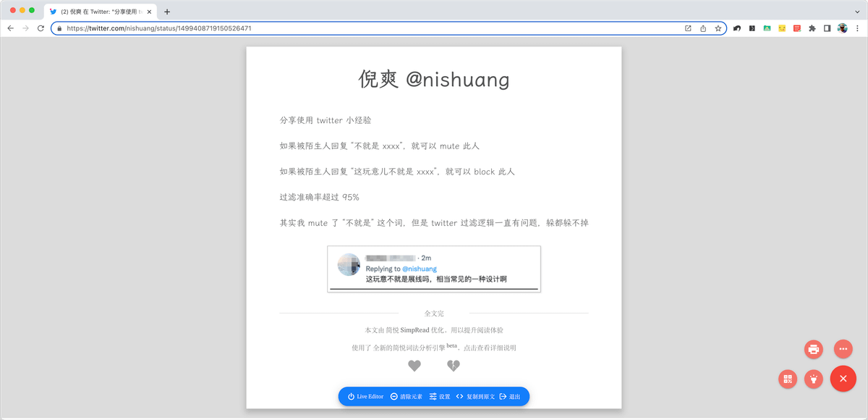Open 设置 in the bottom toolbar
The width and height of the screenshot is (868, 420).
440,397
